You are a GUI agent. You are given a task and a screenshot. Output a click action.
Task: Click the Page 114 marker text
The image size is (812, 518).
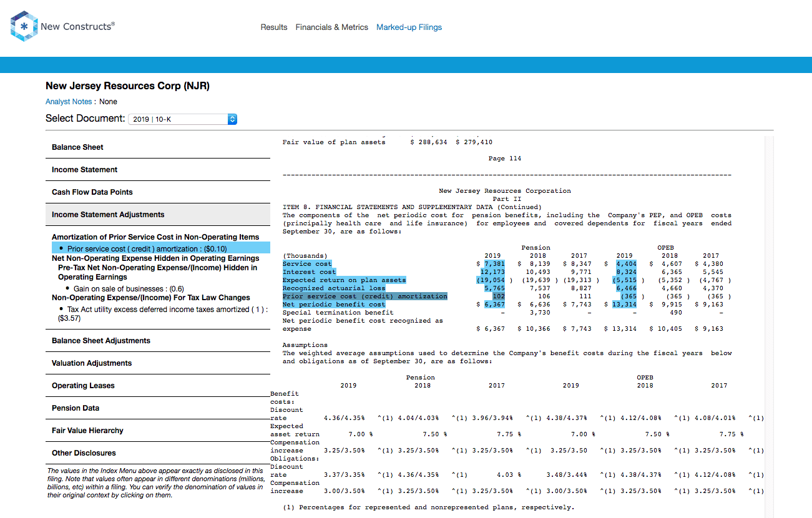505,159
